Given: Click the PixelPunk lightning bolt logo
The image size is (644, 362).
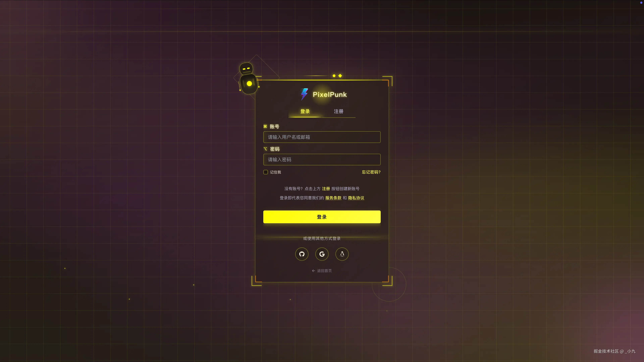Looking at the screenshot, I should (304, 94).
